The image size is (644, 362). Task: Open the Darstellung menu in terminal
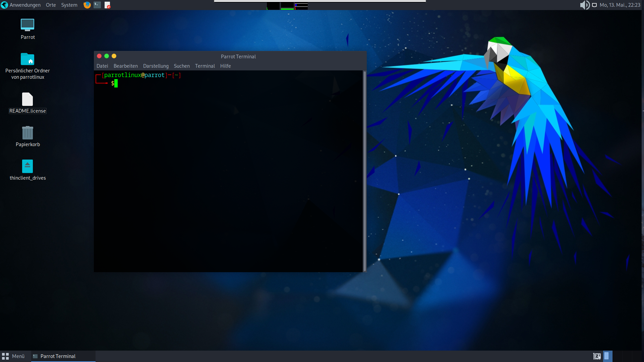coord(156,66)
